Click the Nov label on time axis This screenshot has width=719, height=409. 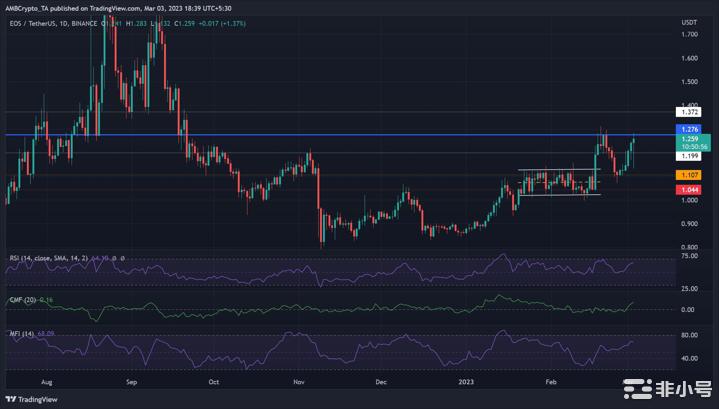298,381
